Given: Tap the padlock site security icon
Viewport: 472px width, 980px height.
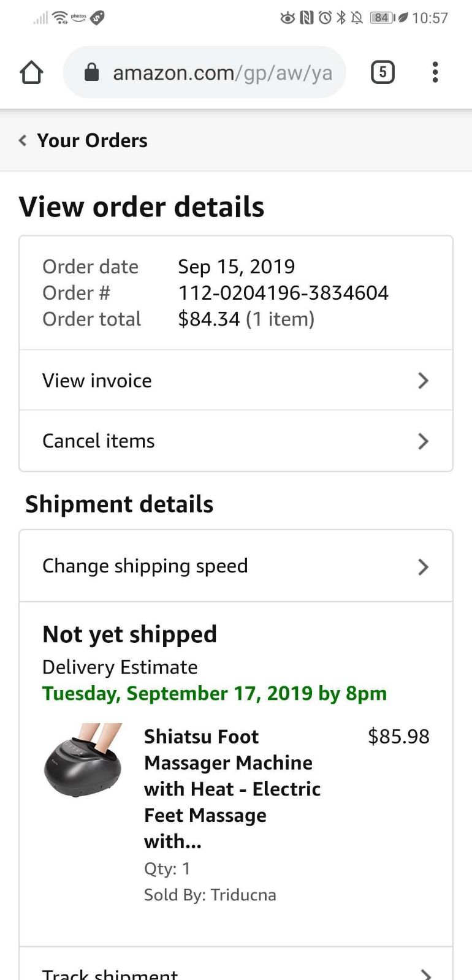Looking at the screenshot, I should click(x=91, y=72).
